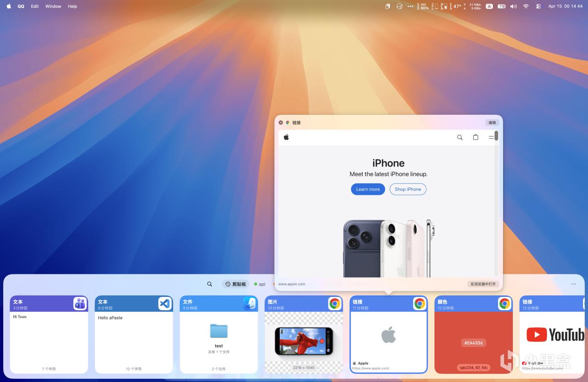Open the battery status showing 73
Image resolution: width=588 pixels, height=382 pixels.
[x=502, y=6]
